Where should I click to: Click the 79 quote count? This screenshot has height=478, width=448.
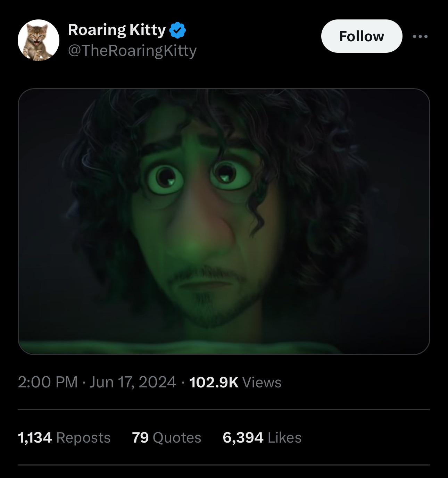[140, 437]
